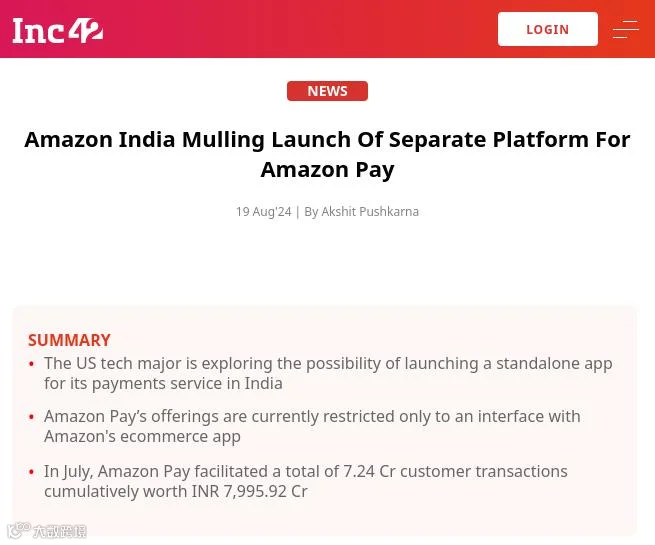Screen dimensions: 655x545
Task: Click the watermark logo in the corner
Action: tap(47, 530)
